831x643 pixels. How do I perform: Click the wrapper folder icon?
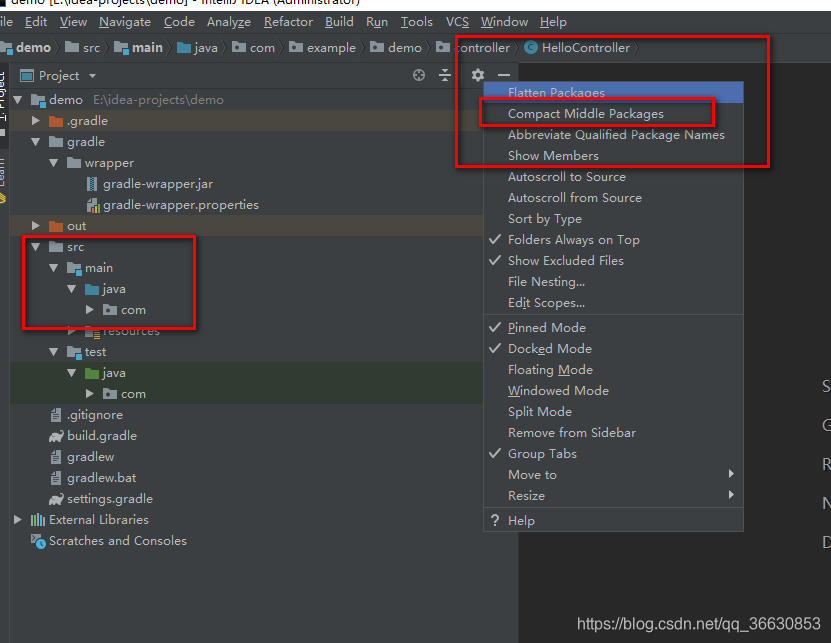click(x=74, y=163)
